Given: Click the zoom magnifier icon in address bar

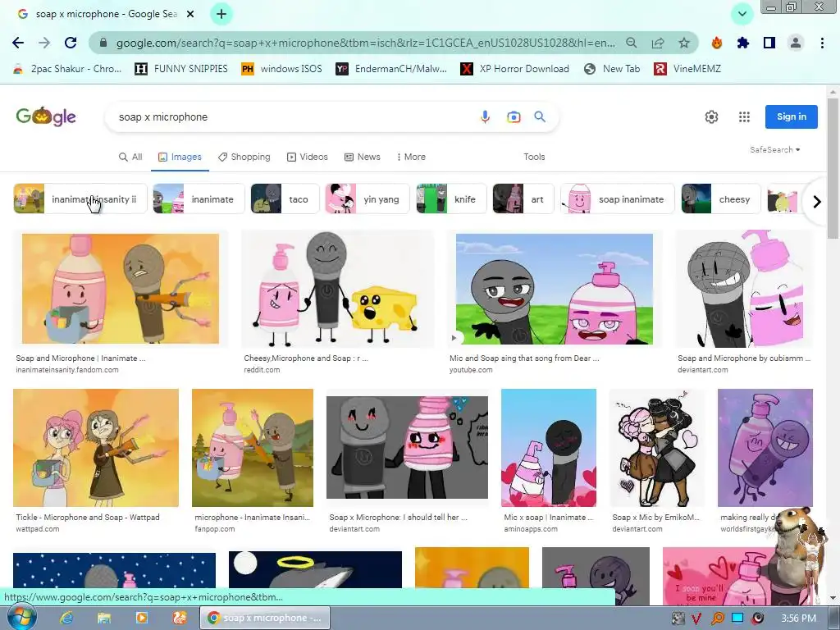Looking at the screenshot, I should 632,43.
